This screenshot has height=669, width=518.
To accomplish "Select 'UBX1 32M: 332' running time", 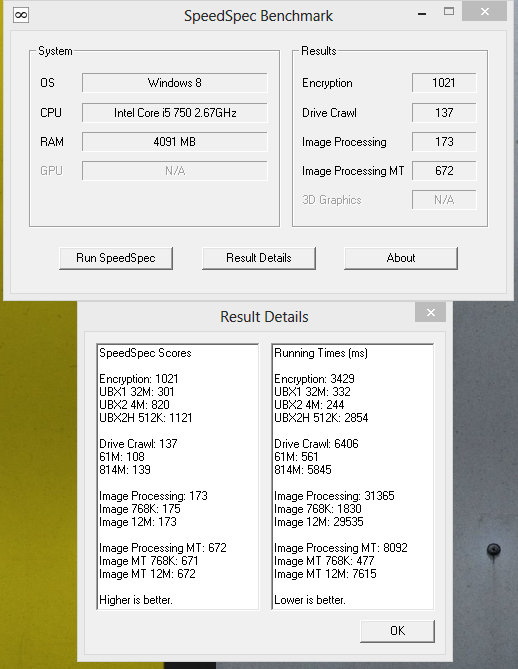I will click(x=312, y=392).
